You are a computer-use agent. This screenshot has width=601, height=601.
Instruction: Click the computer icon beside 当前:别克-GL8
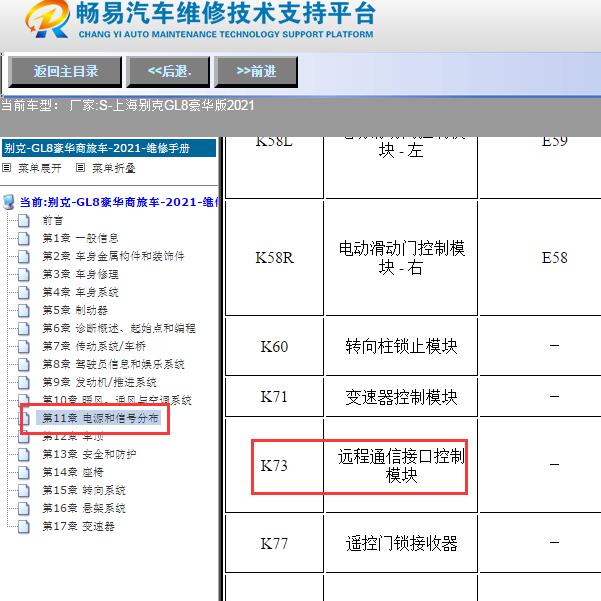pos(8,202)
